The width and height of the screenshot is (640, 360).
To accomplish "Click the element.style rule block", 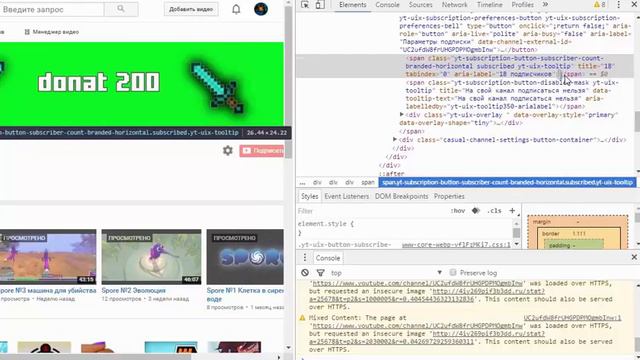I will click(404, 228).
